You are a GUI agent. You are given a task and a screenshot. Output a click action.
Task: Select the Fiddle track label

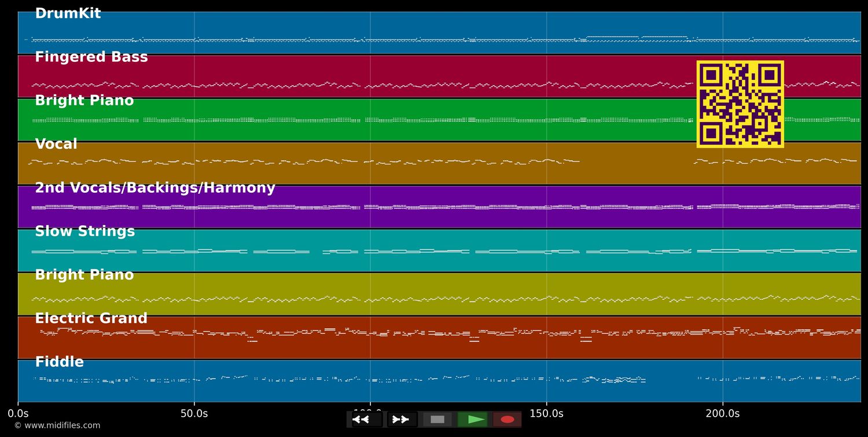60,362
